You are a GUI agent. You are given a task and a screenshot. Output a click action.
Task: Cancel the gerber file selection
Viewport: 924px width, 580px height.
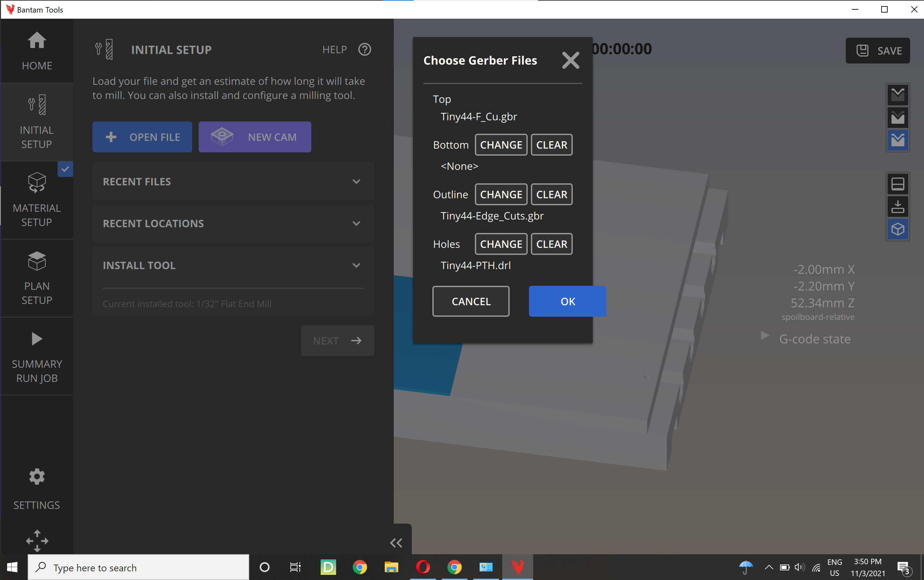pos(471,301)
